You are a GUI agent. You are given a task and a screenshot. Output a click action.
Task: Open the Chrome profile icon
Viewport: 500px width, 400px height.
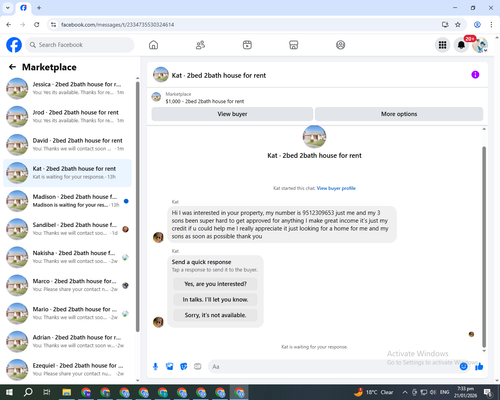pos(477,25)
